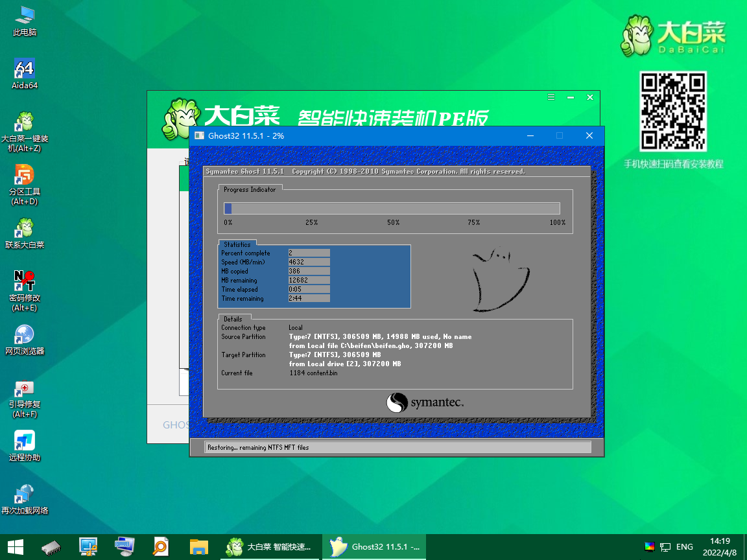The image size is (747, 560).
Task: Click the DaBaiCai logo at top right
Action: (672, 36)
